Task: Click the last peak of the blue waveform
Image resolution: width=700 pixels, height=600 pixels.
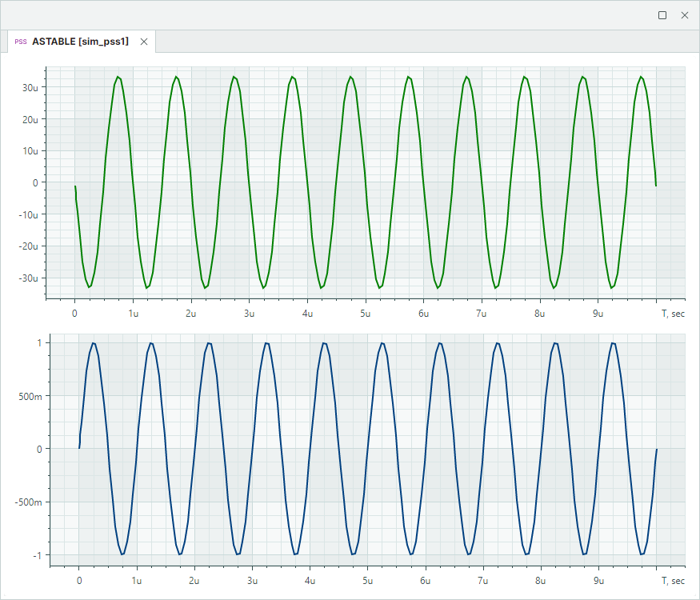Action: point(614,343)
